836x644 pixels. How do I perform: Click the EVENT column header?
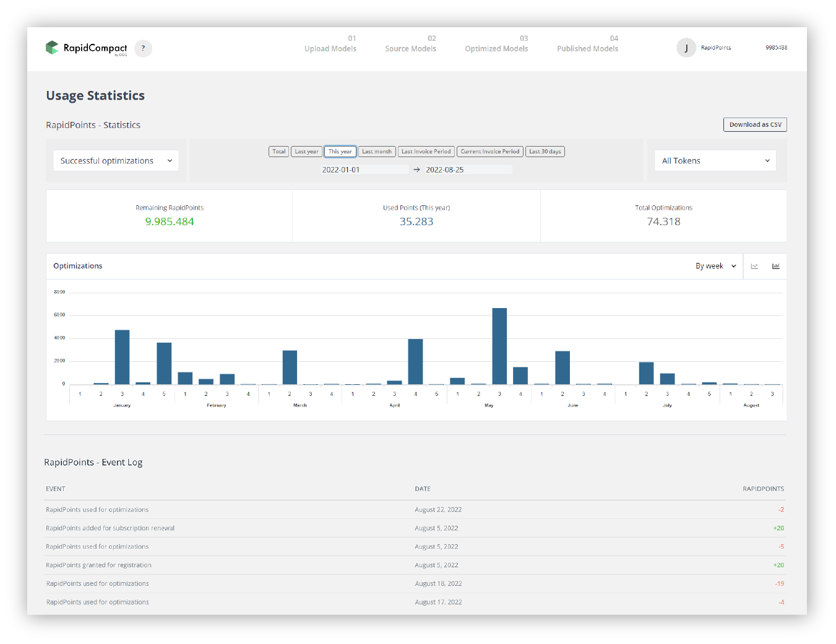(56, 489)
